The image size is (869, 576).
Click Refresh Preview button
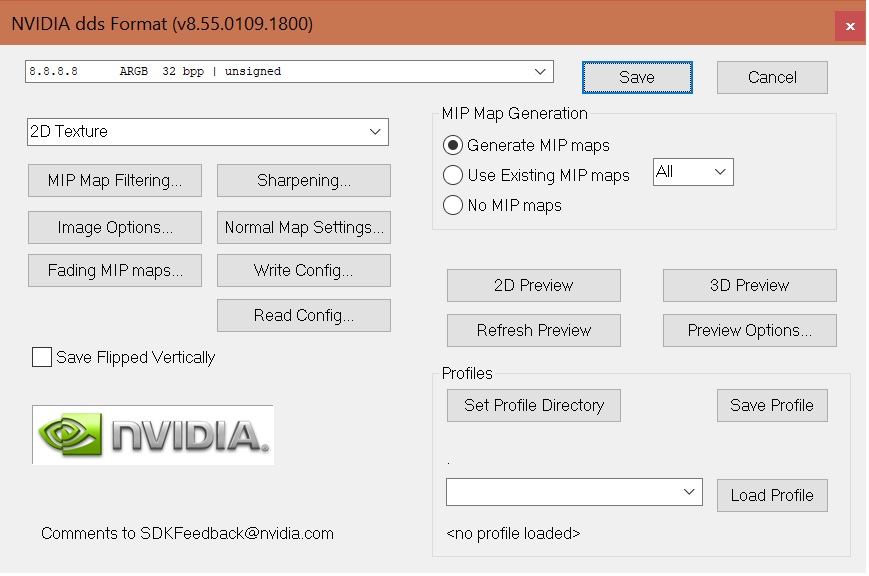pos(534,330)
